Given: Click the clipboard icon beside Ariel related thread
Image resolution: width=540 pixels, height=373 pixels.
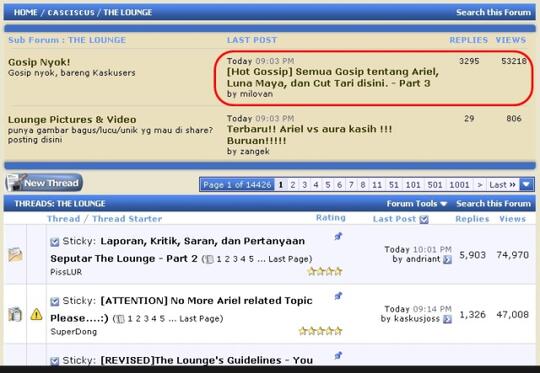Looking at the screenshot, I should pyautogui.click(x=15, y=314).
